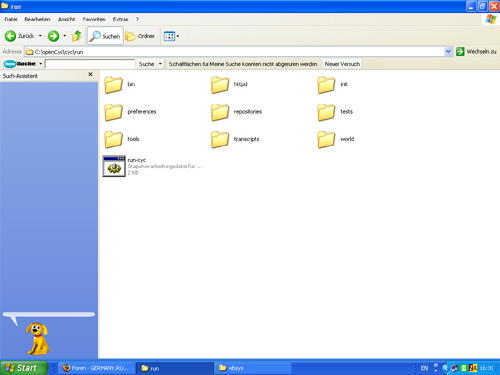
Task: Open the Zurück history dropdown arrow
Action: click(40, 36)
